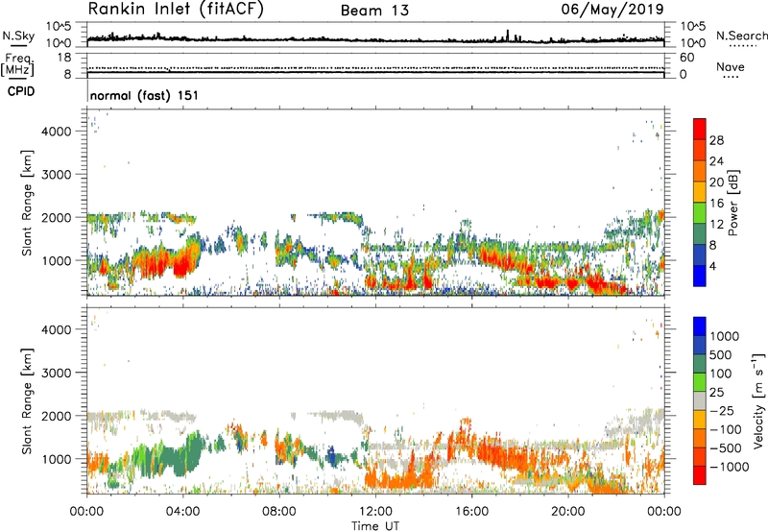Click the '4000' tick on the power panel axis
This screenshot has width=768, height=532.
pos(57,132)
